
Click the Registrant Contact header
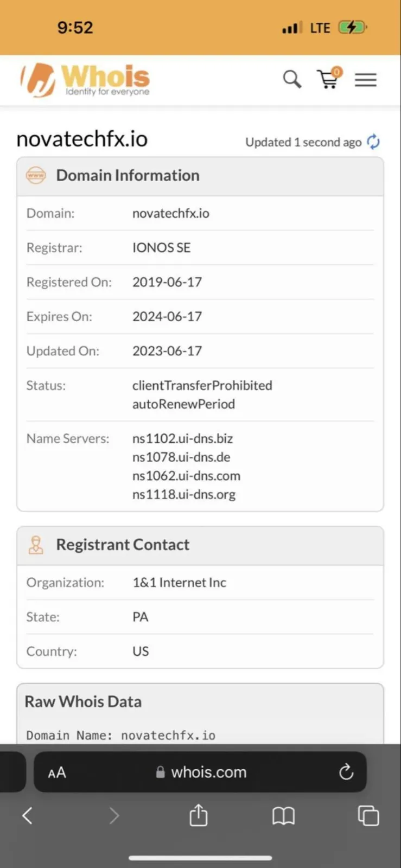(x=123, y=545)
